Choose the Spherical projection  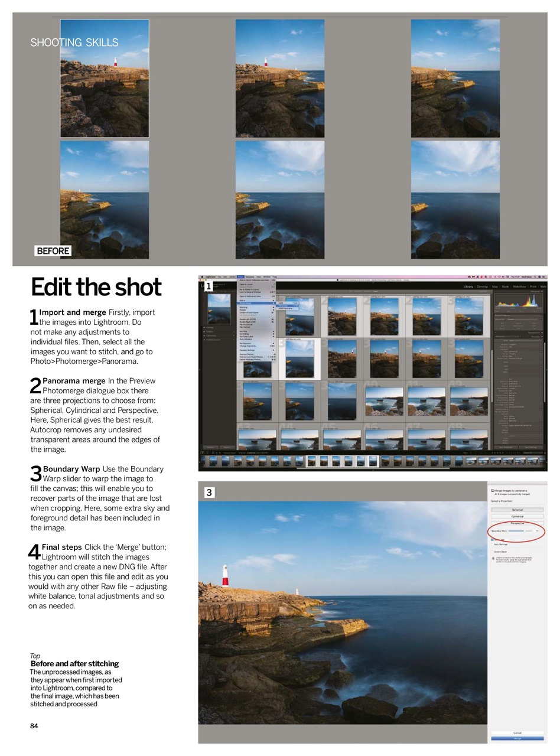pos(517,509)
